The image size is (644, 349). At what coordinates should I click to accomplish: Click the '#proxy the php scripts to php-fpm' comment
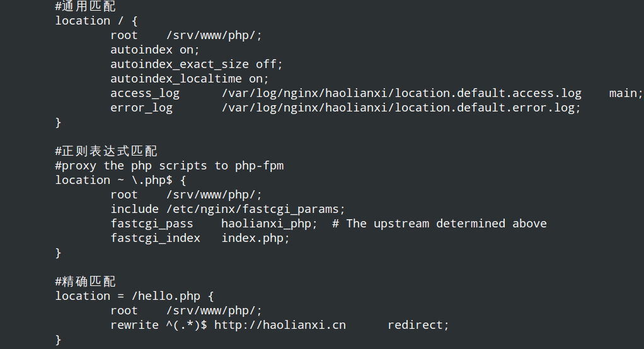point(170,166)
